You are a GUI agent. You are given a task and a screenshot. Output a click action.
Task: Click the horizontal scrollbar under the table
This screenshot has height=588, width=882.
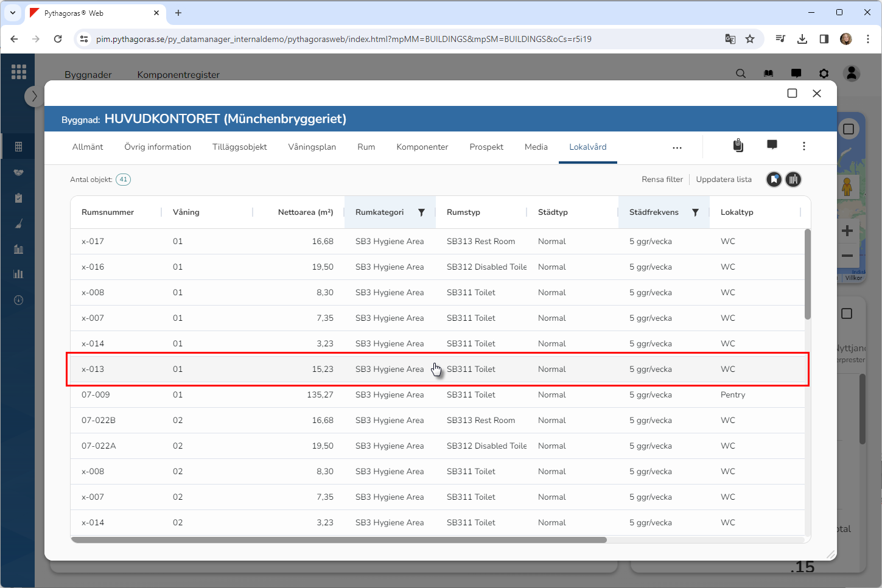(338, 540)
